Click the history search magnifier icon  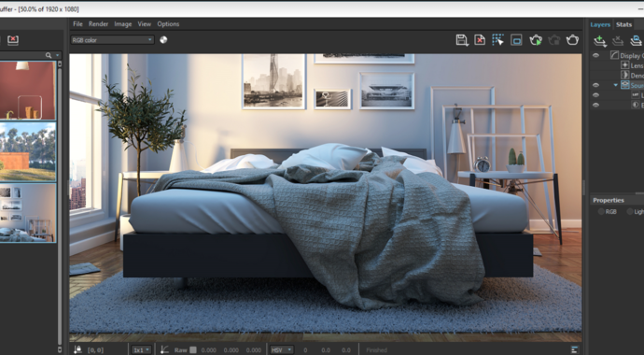pos(49,55)
